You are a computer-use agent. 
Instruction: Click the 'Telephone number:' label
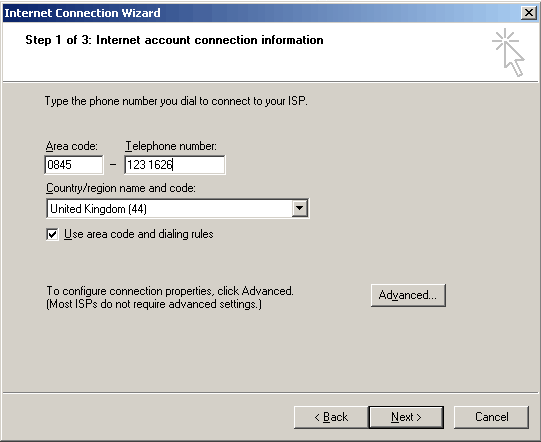point(171,146)
